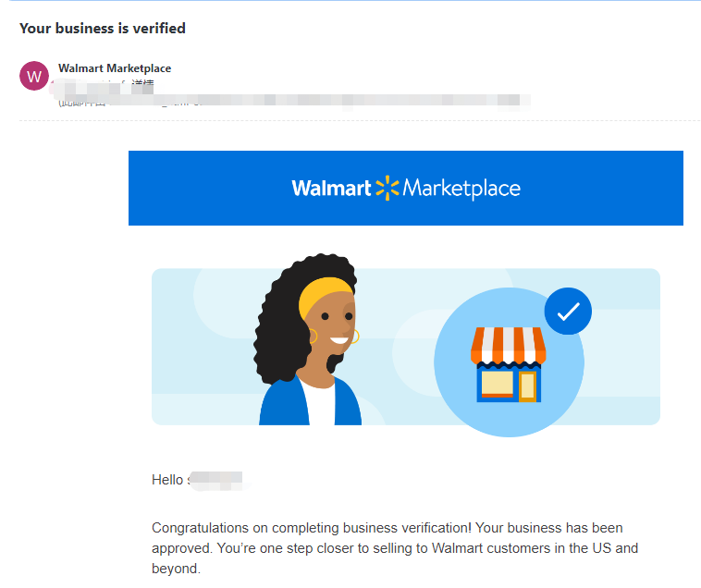This screenshot has height=588, width=701.
Task: Click the "Walmart customers in the US" text
Action: coord(525,548)
